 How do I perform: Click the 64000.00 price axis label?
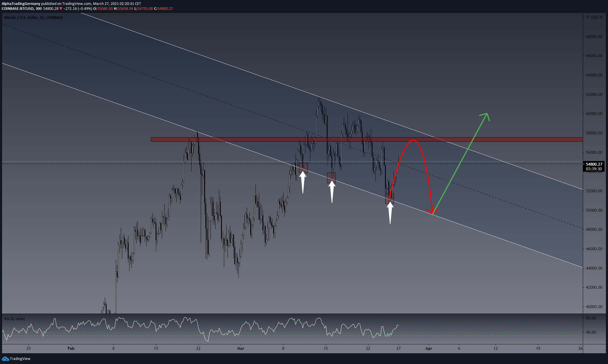pyautogui.click(x=594, y=75)
